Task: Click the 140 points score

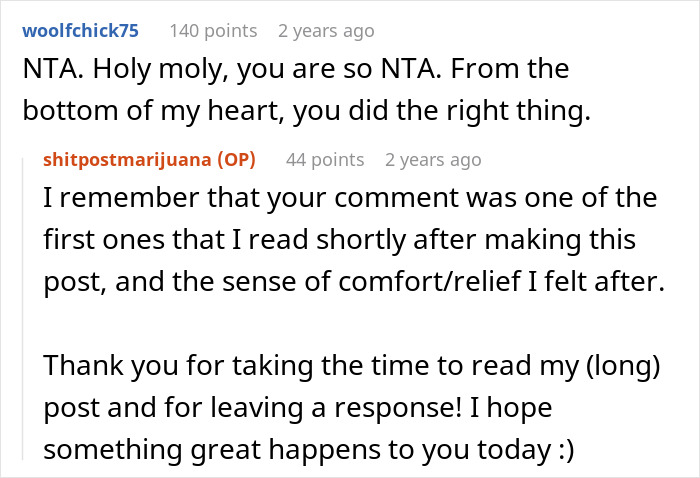Action: click(x=213, y=31)
